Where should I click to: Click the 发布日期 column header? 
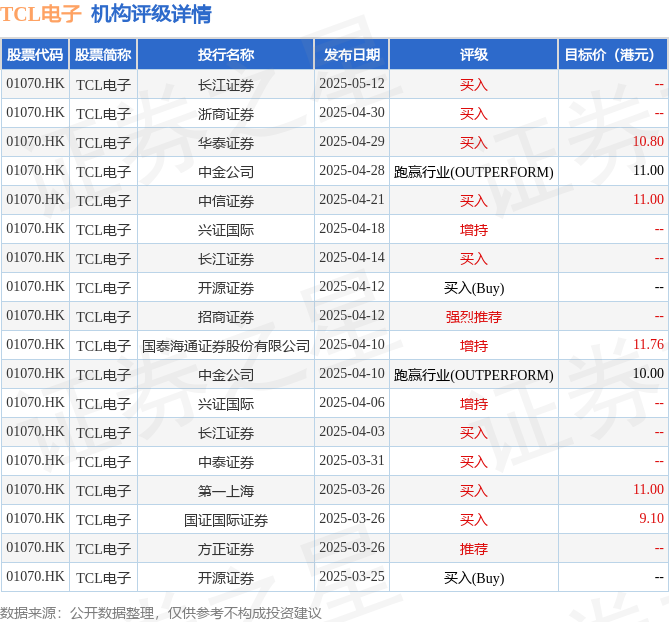tap(352, 55)
